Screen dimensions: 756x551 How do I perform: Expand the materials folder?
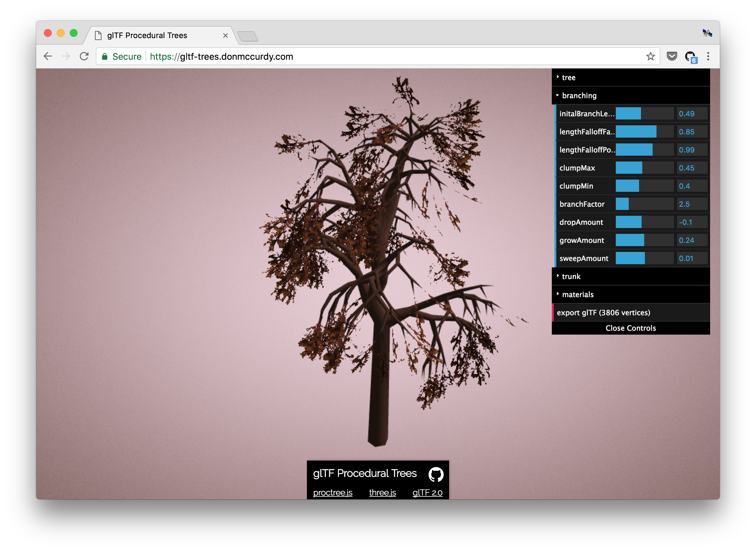[x=578, y=295]
